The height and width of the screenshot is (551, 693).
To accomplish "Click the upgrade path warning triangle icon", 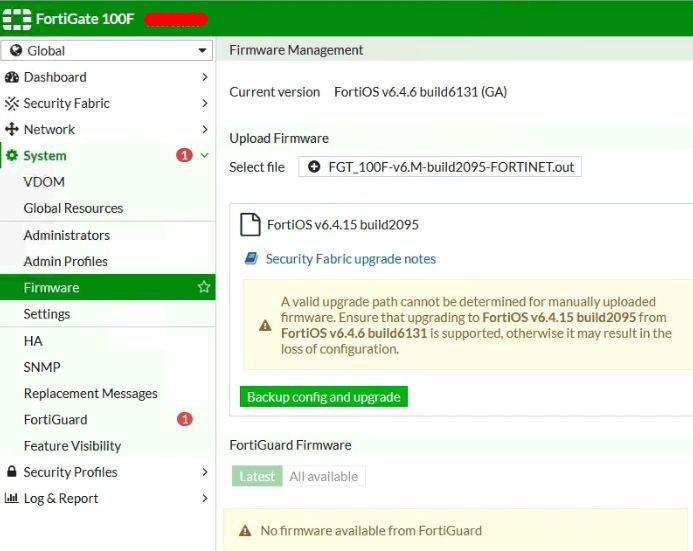I will 265,326.
